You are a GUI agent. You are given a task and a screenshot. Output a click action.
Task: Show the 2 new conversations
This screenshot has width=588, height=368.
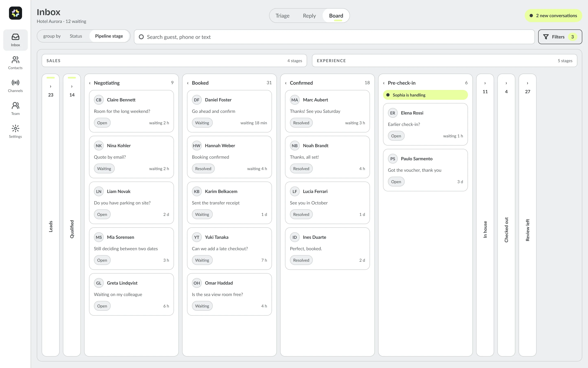553,16
